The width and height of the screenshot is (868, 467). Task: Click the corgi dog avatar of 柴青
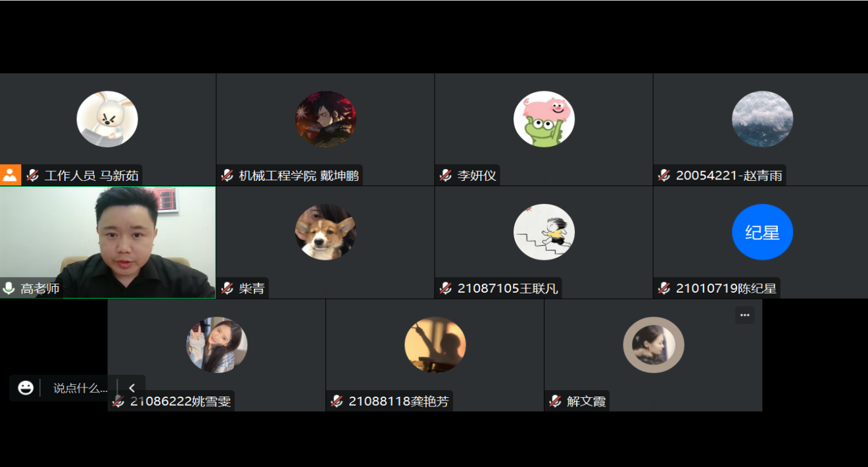[325, 232]
